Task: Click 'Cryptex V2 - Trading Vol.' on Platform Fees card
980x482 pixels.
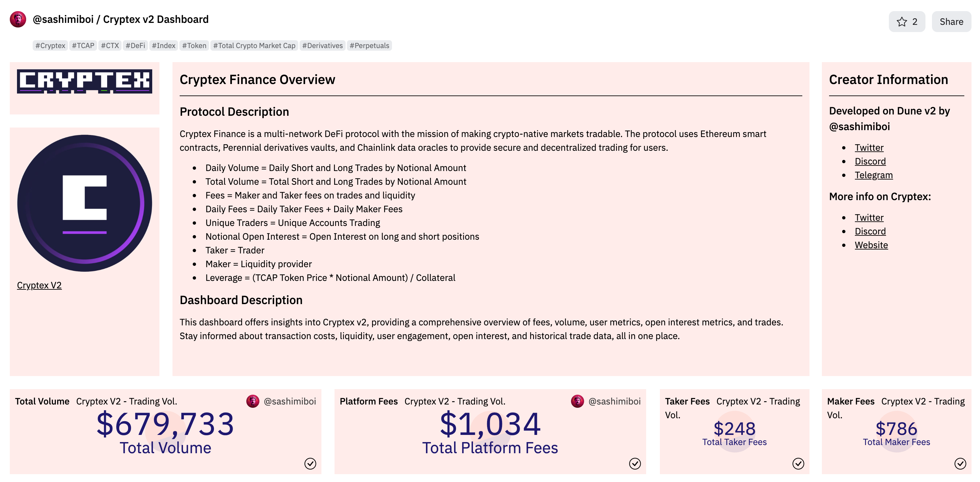Action: coord(455,401)
